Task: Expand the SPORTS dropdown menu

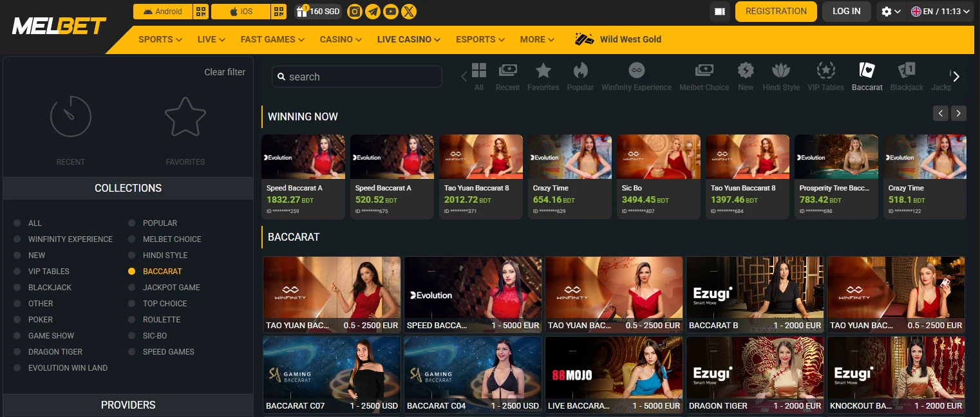Action: [160, 39]
